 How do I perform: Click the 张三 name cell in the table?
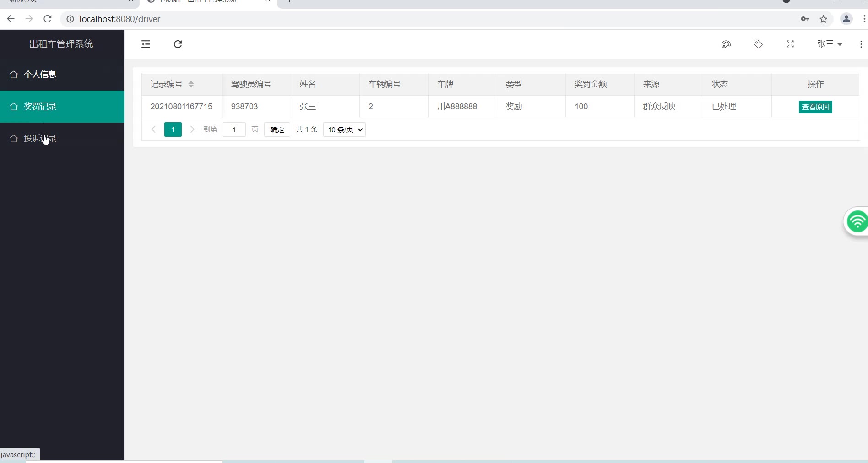(x=325, y=107)
